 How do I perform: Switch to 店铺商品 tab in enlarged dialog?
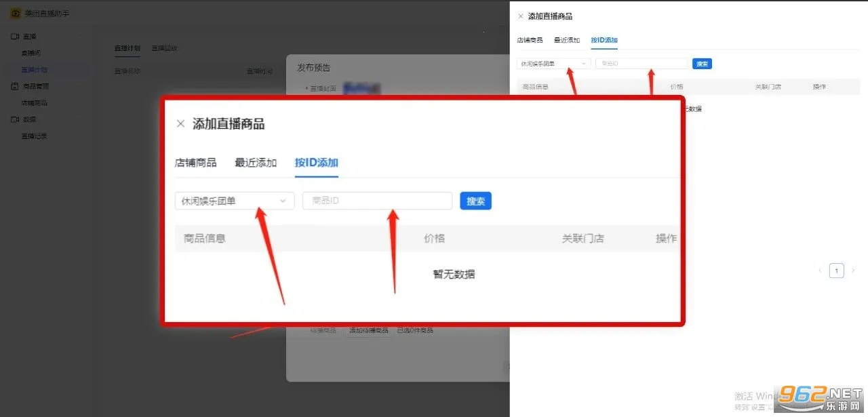point(195,163)
